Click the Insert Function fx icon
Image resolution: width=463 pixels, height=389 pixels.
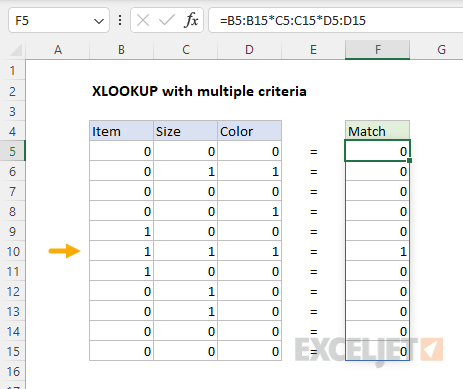click(191, 20)
